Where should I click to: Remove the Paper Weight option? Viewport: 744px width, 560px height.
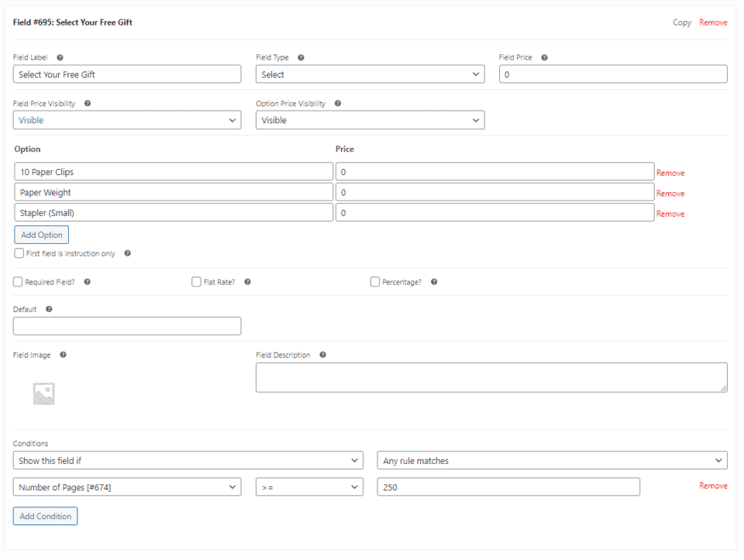tap(670, 192)
